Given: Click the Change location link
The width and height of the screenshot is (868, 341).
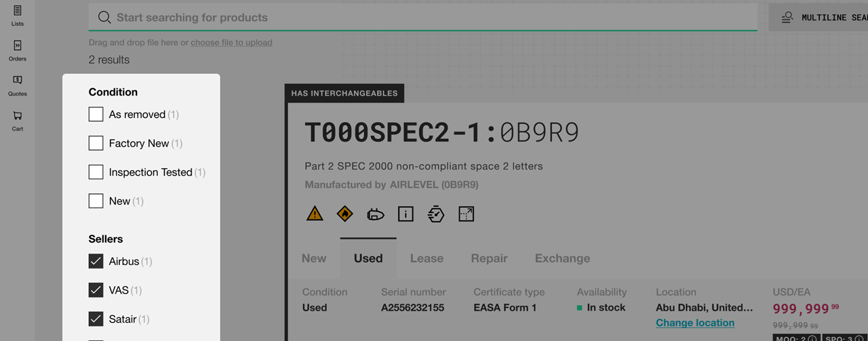Looking at the screenshot, I should (x=695, y=323).
